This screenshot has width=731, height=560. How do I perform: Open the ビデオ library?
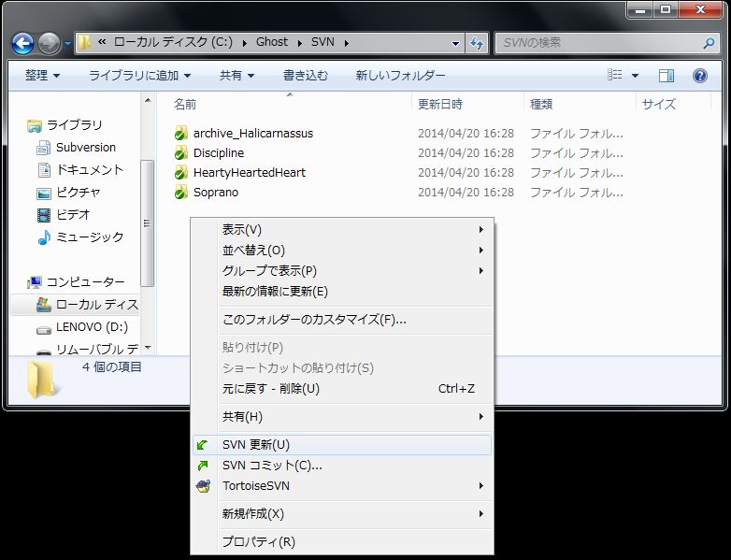click(x=73, y=214)
